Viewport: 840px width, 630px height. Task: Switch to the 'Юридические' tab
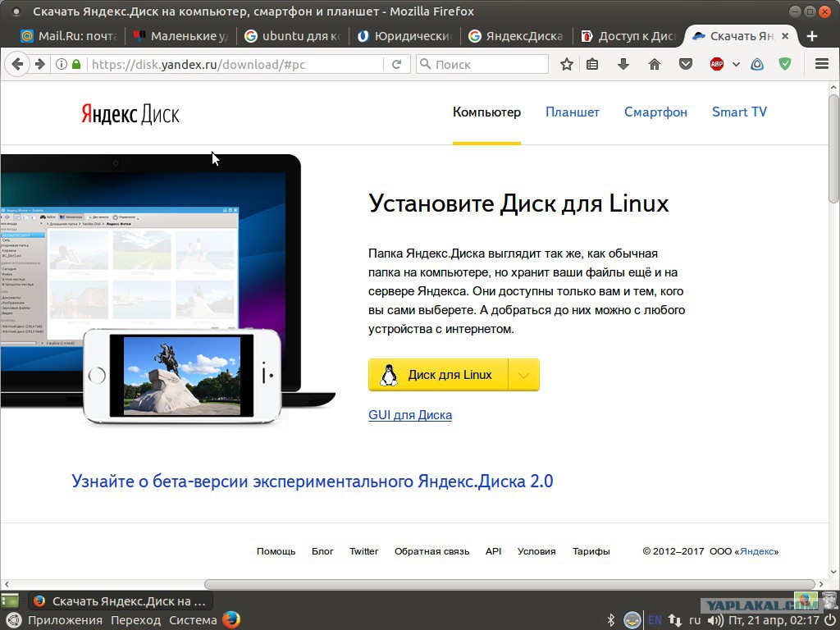[x=404, y=36]
